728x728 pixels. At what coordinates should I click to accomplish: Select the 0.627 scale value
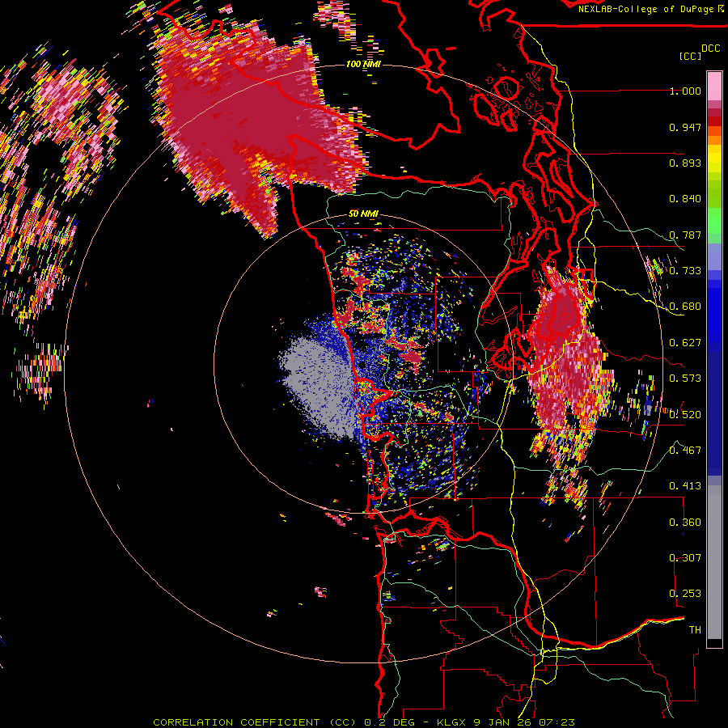coord(685,343)
